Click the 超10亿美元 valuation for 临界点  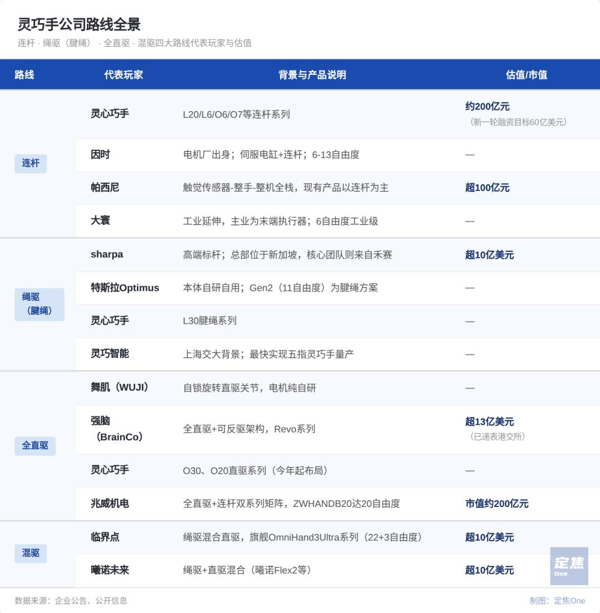489,537
